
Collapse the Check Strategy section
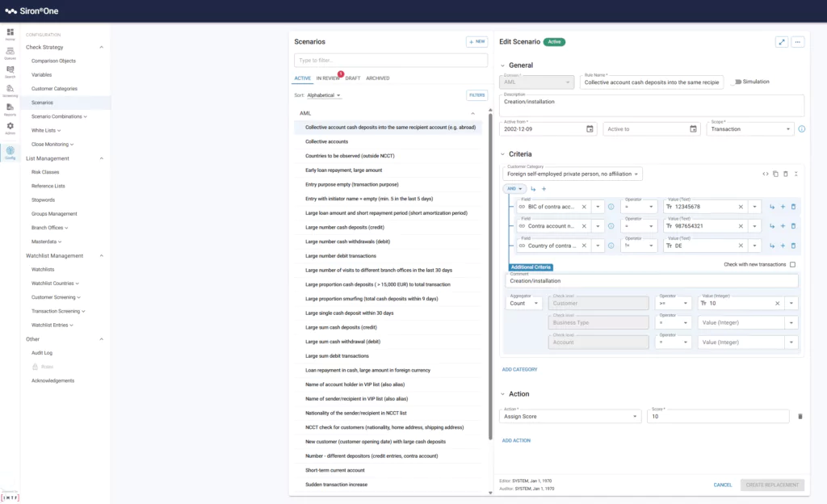(102, 47)
